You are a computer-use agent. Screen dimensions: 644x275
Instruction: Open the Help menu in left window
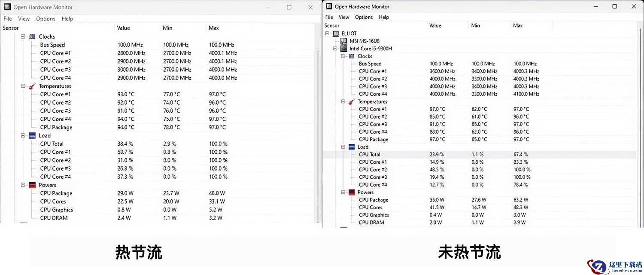click(67, 18)
